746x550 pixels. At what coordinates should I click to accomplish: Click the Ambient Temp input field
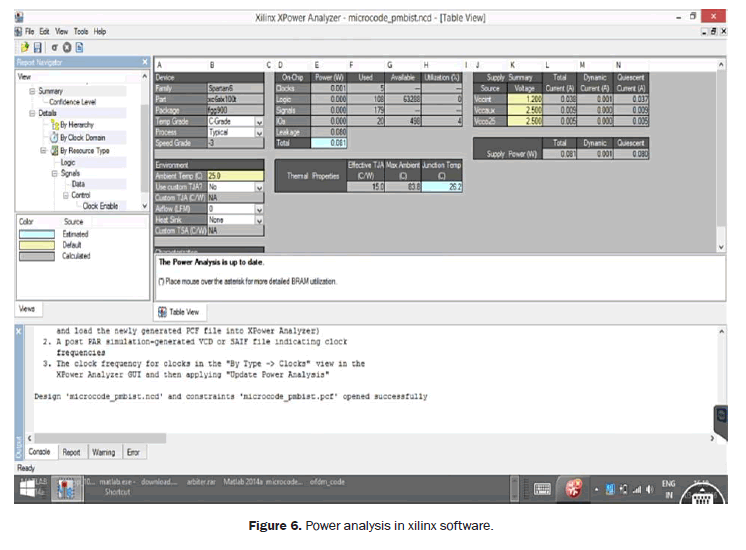231,175
